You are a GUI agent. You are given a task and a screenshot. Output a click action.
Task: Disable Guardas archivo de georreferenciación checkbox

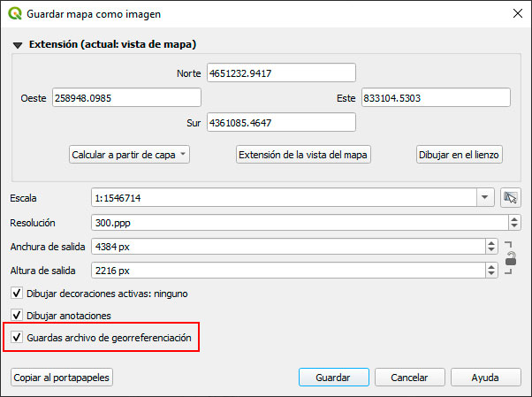tap(17, 337)
